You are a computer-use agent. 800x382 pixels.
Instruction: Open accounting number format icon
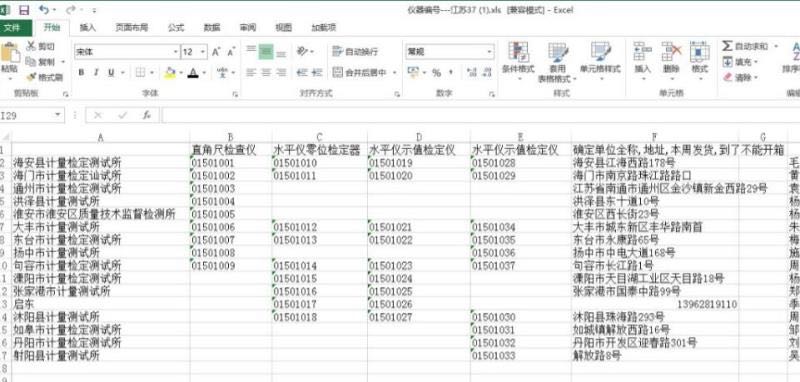click(x=413, y=73)
